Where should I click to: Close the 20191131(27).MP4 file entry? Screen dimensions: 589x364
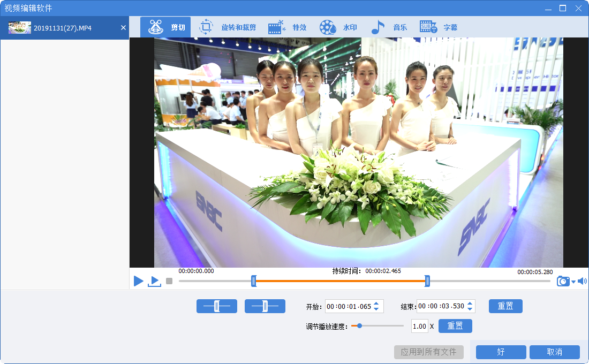[123, 28]
